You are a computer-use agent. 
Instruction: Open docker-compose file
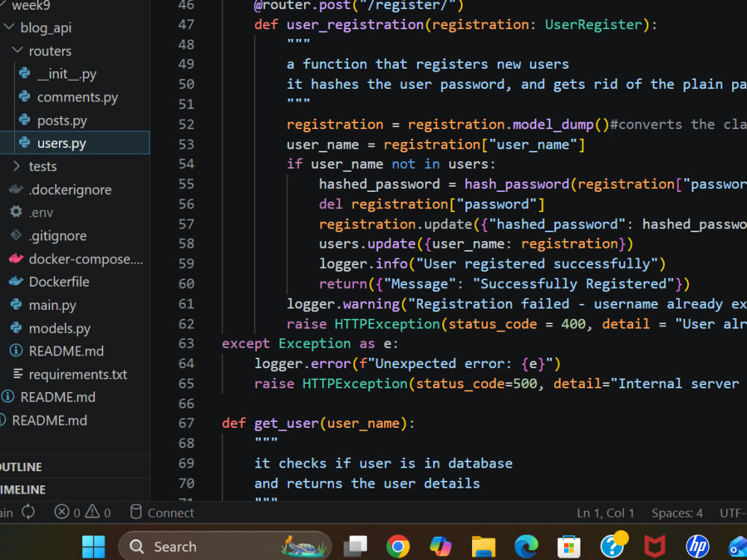tap(86, 259)
